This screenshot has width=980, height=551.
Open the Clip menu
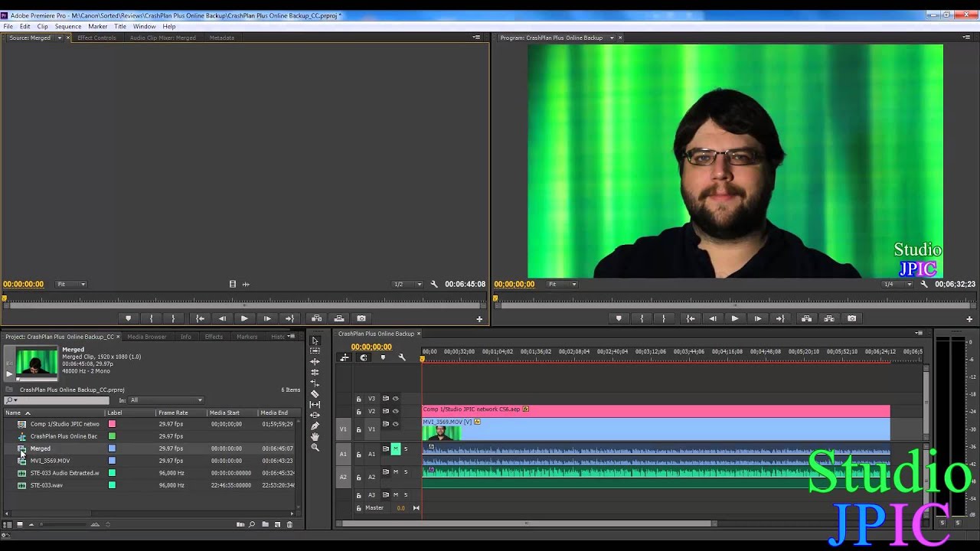pyautogui.click(x=42, y=26)
